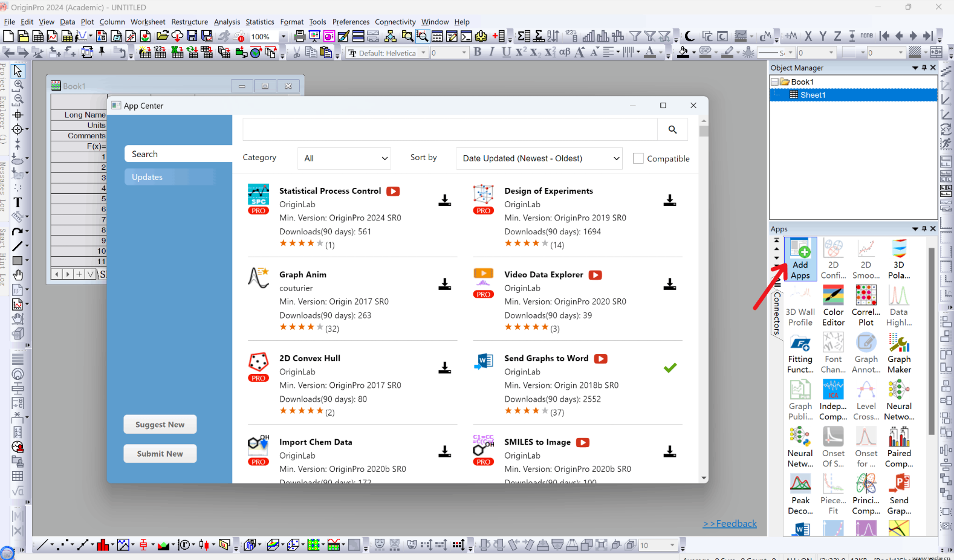This screenshot has height=560, width=954.
Task: Open the Statistics menu
Action: point(259,22)
